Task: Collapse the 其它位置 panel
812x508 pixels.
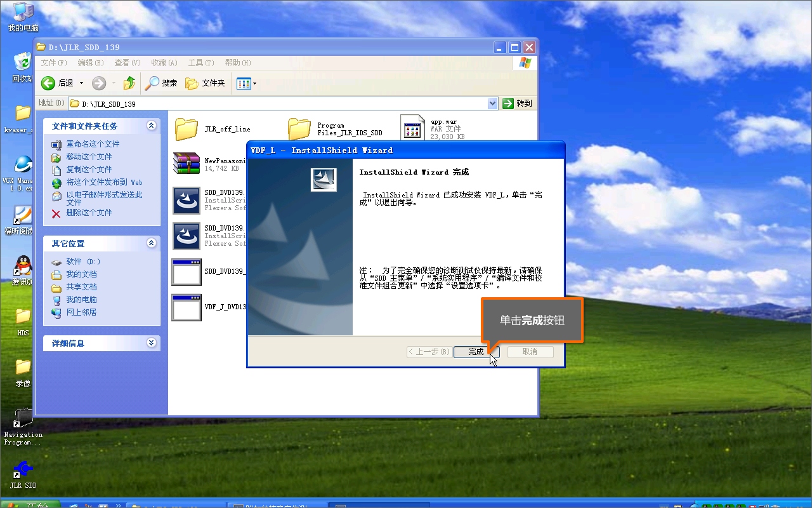Action: pos(151,243)
